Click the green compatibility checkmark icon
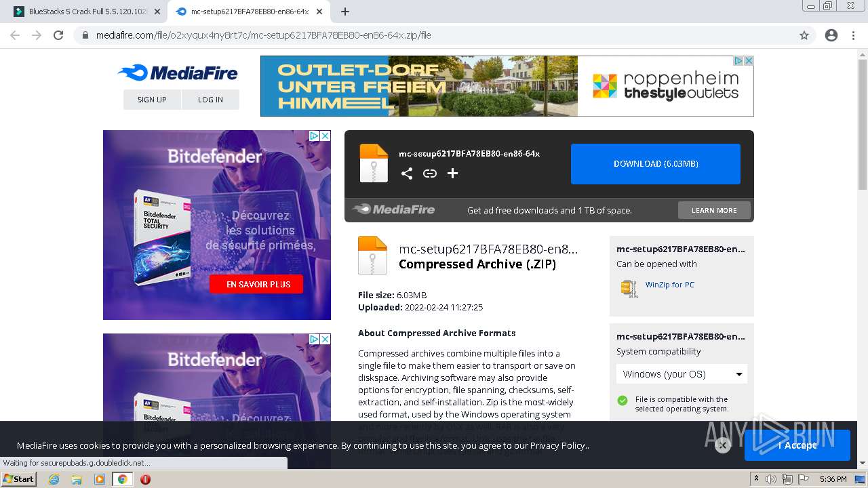The image size is (868, 488). pos(623,401)
